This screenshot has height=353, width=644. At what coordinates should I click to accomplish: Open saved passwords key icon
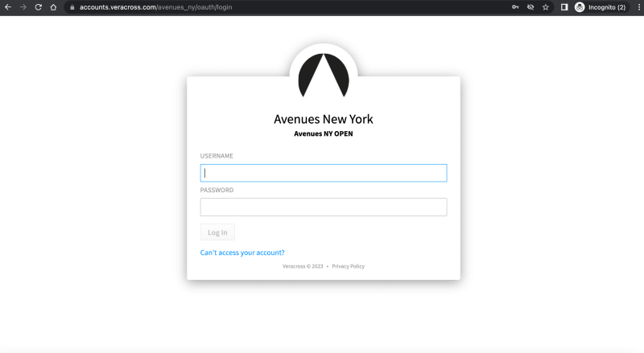click(515, 7)
